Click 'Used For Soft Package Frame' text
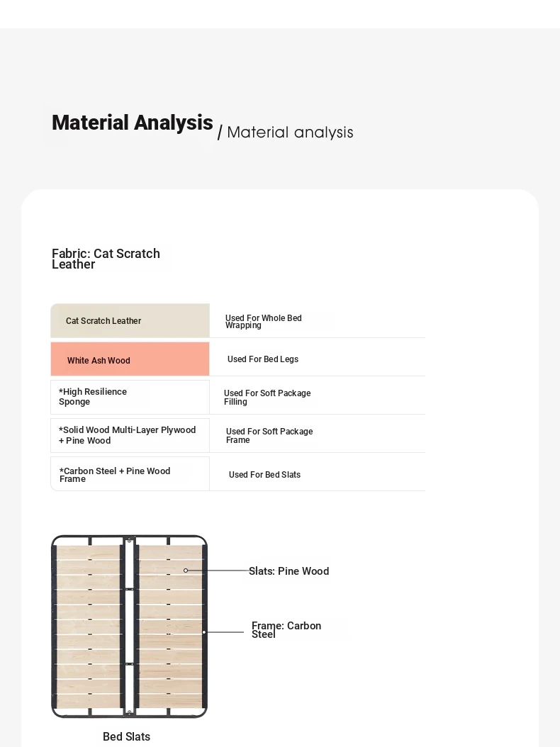Viewport: 560px width, 747px height. click(x=269, y=435)
